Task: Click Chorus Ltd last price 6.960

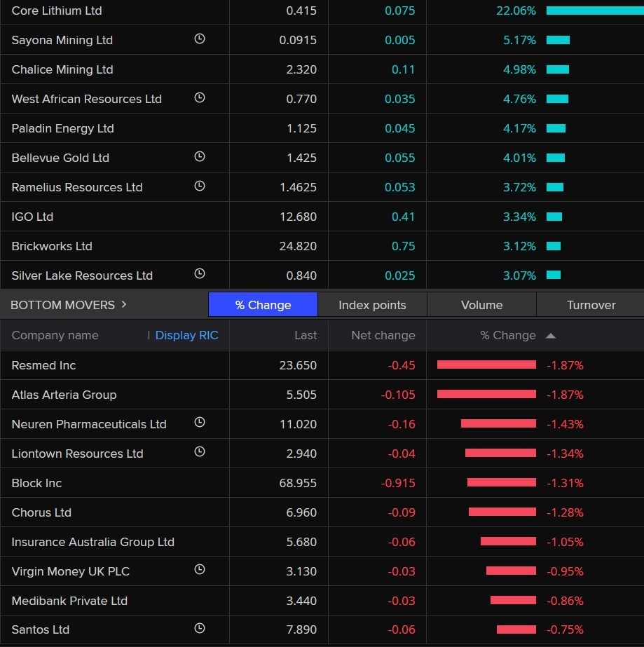Action: coord(301,512)
